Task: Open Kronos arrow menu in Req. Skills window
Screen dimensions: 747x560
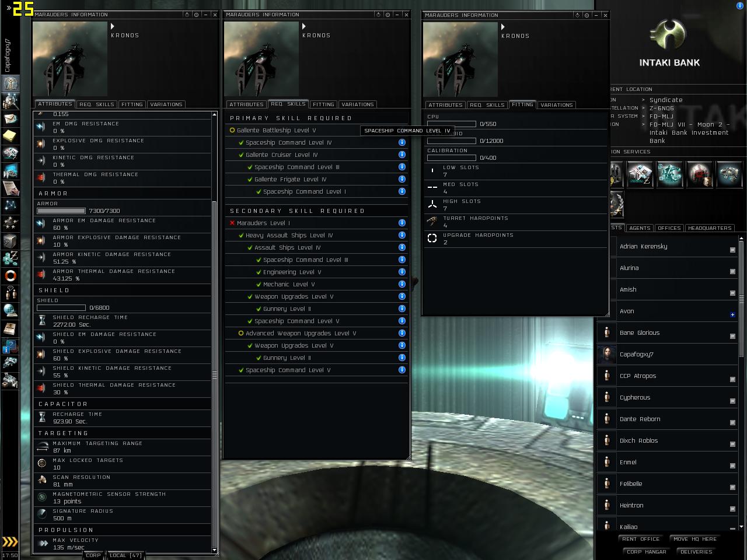Action: [x=304, y=26]
